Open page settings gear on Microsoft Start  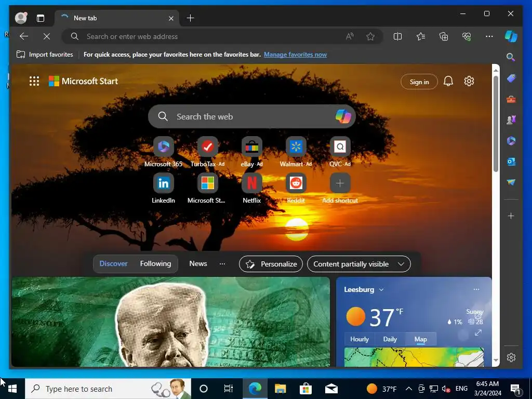[x=469, y=81]
